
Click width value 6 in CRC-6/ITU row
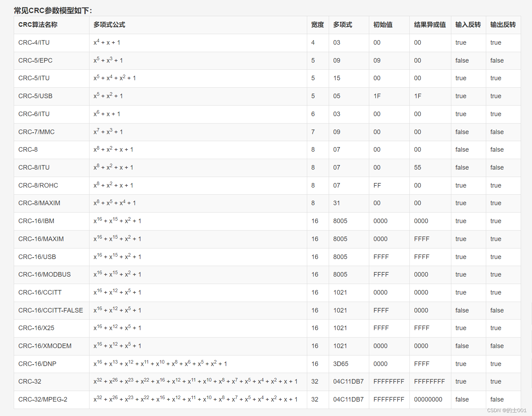coord(313,114)
